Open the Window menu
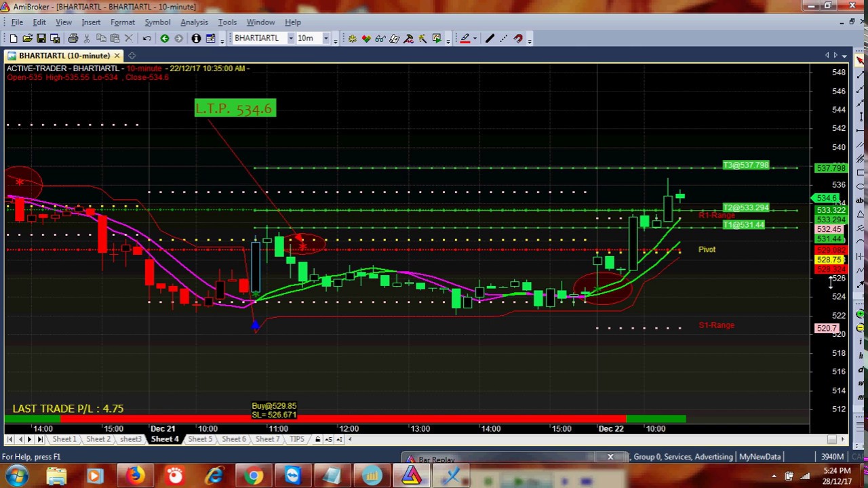Screen dimensions: 868x488 260,22
